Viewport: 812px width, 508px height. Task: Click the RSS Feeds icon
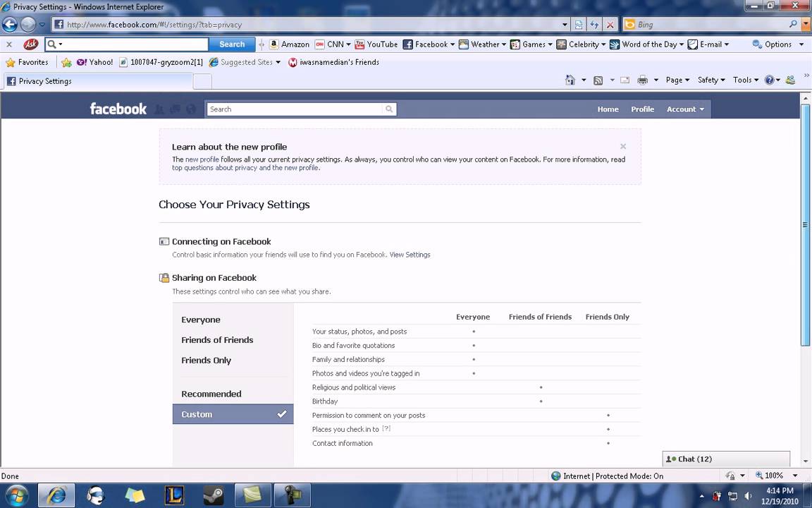pos(598,80)
